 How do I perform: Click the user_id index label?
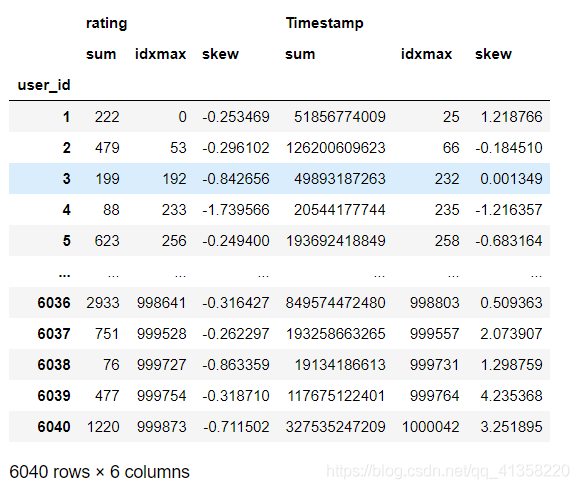[44, 85]
